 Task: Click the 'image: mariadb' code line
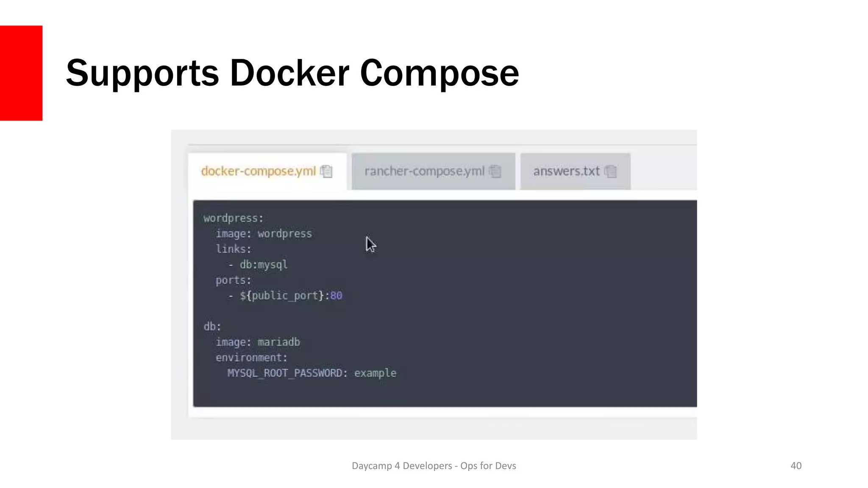coord(258,342)
